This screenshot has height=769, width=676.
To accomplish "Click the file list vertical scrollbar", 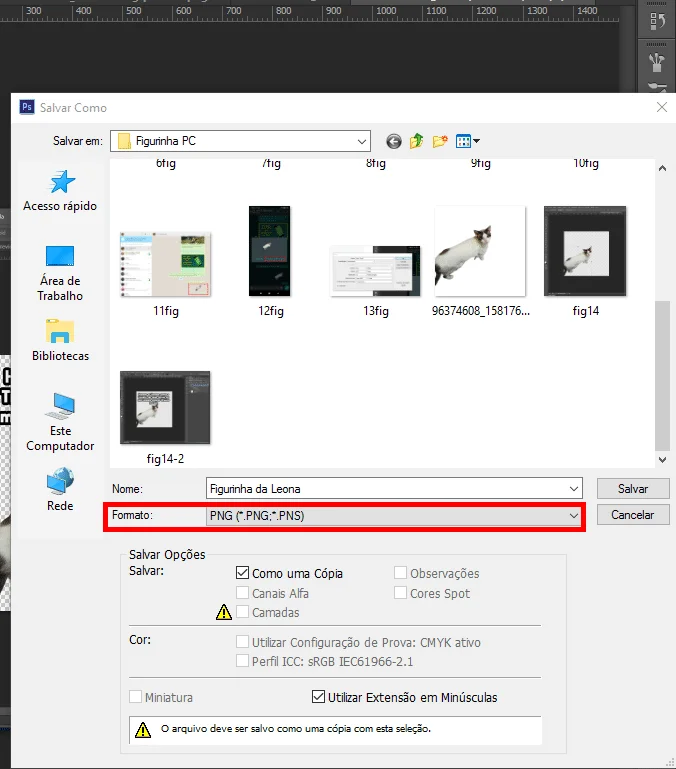I will point(661,375).
